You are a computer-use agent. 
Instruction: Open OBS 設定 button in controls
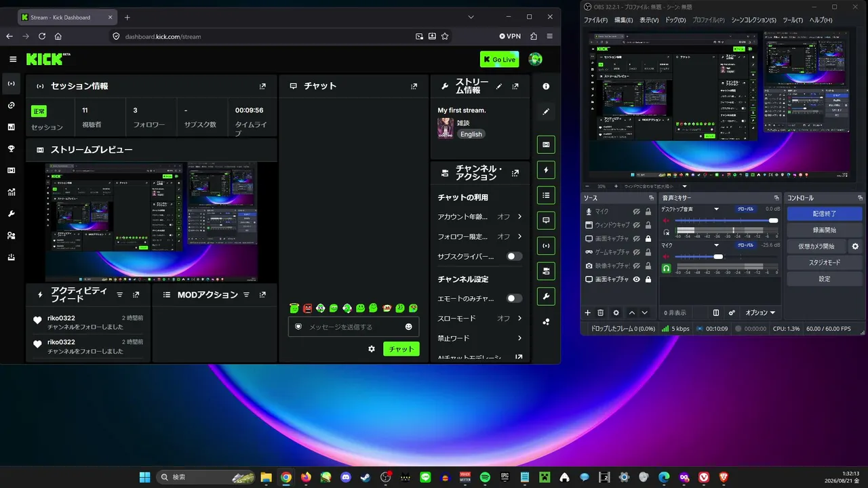(825, 279)
